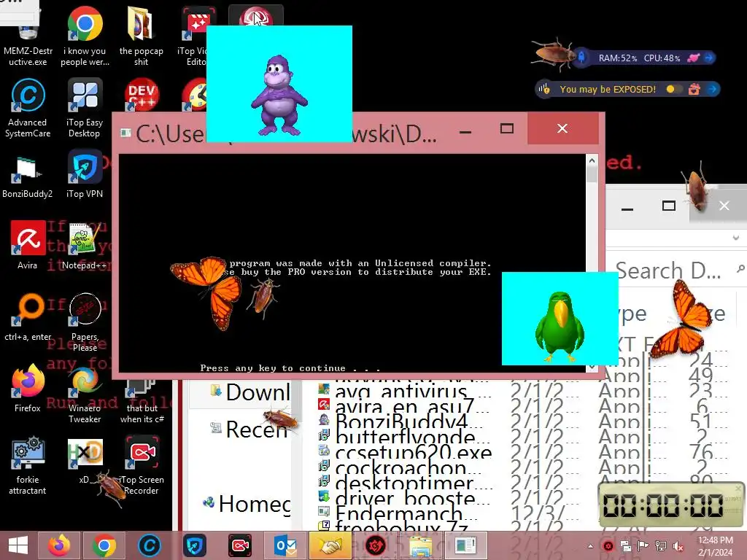Switch to the handshake taskbar app
The image size is (747, 560).
coord(330,545)
